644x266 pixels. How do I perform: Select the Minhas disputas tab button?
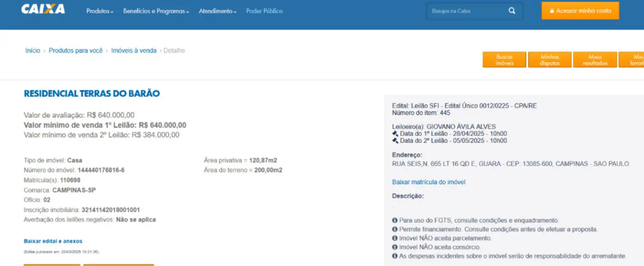pyautogui.click(x=549, y=60)
